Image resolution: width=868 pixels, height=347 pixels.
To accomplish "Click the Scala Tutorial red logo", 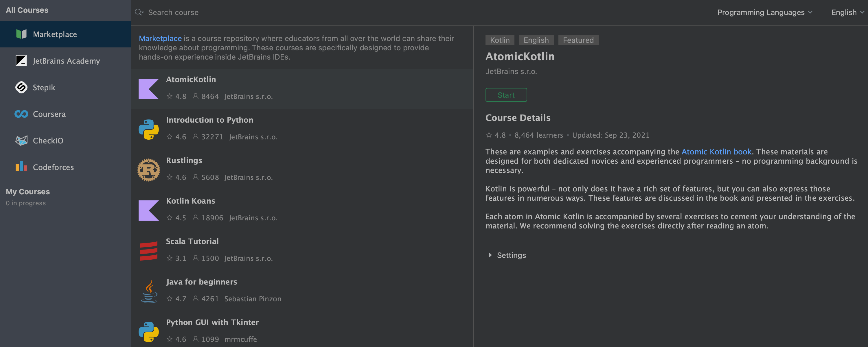I will (x=149, y=251).
